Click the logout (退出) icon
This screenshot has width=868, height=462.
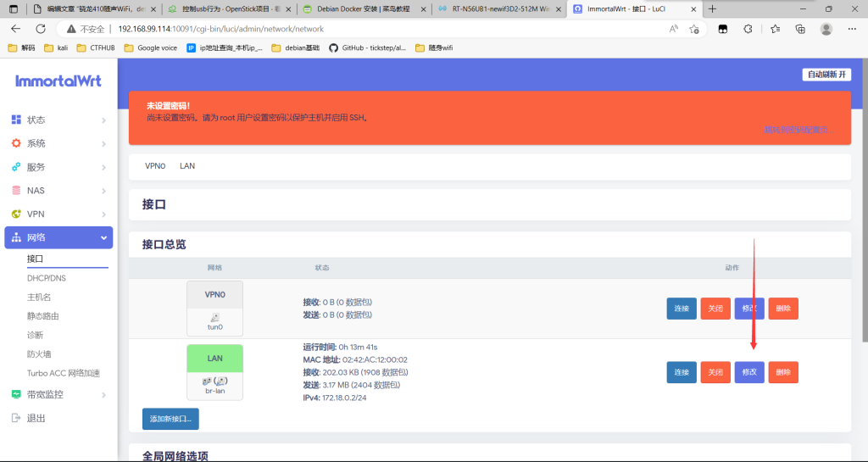click(16, 418)
